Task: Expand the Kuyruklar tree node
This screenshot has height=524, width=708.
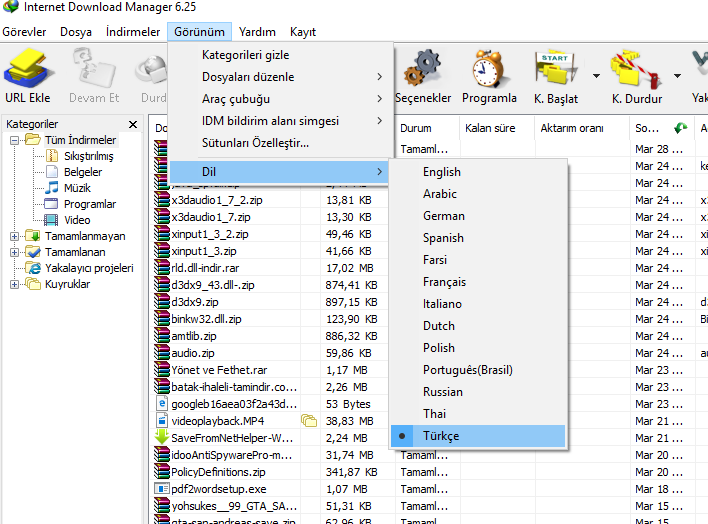Action: click(x=14, y=284)
